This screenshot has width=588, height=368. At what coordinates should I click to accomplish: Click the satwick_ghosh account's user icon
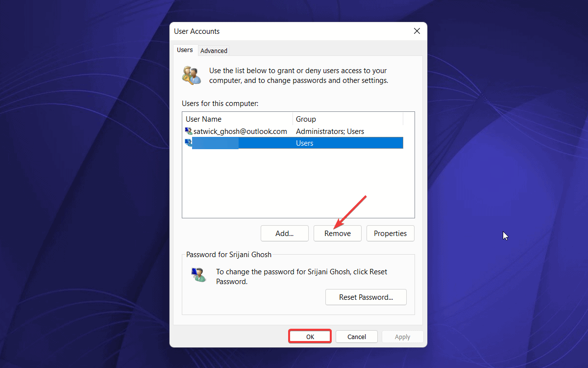click(188, 131)
